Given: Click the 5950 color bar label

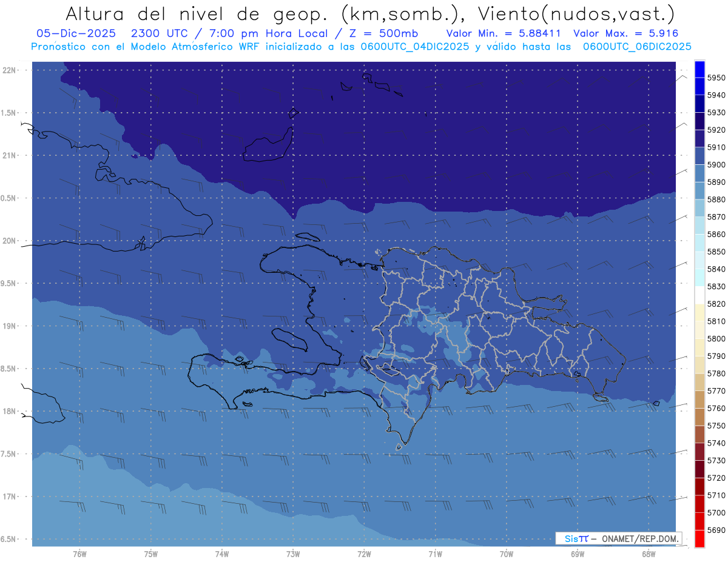Looking at the screenshot, I should click(x=716, y=78).
